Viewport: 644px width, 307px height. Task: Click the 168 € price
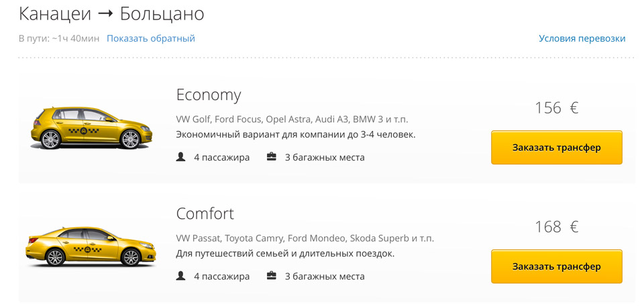[556, 227]
